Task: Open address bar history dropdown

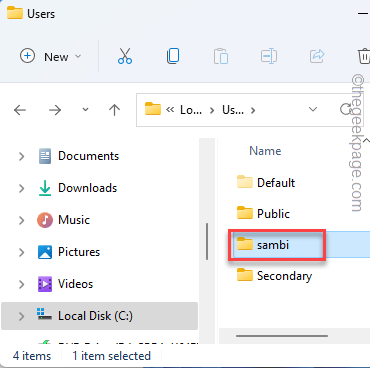Action: (x=313, y=109)
